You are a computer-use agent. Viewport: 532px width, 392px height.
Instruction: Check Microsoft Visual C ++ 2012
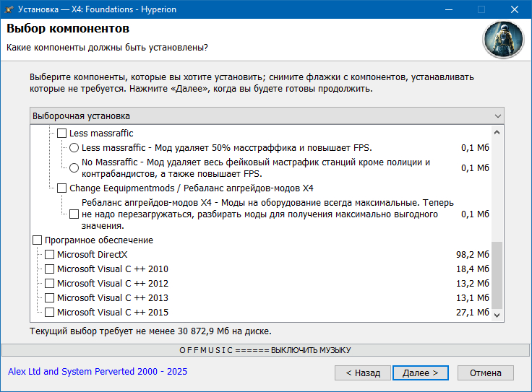[x=50, y=283]
